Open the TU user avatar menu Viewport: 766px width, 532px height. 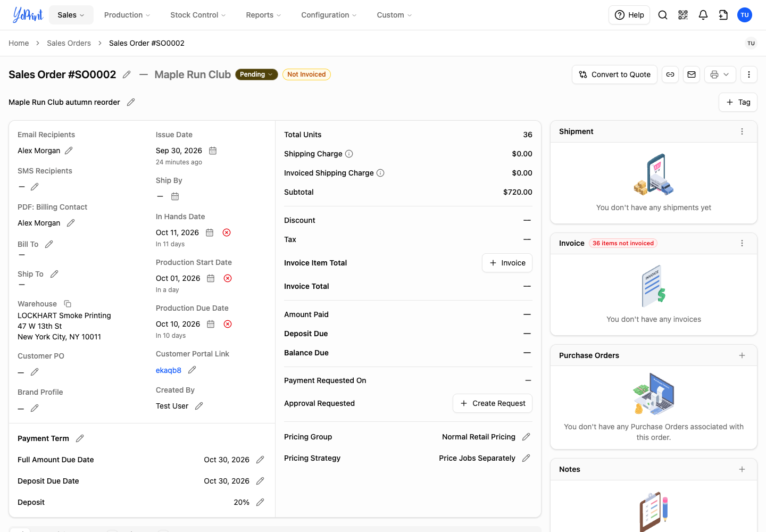click(745, 15)
